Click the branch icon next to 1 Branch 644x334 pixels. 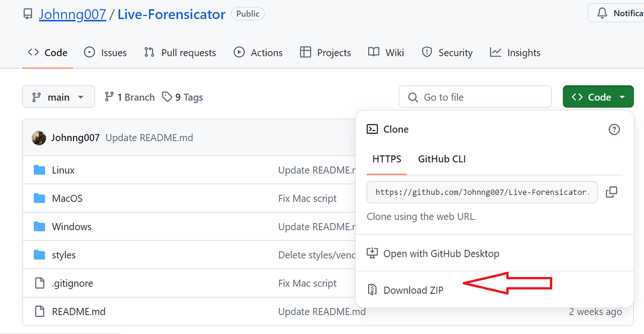click(109, 97)
